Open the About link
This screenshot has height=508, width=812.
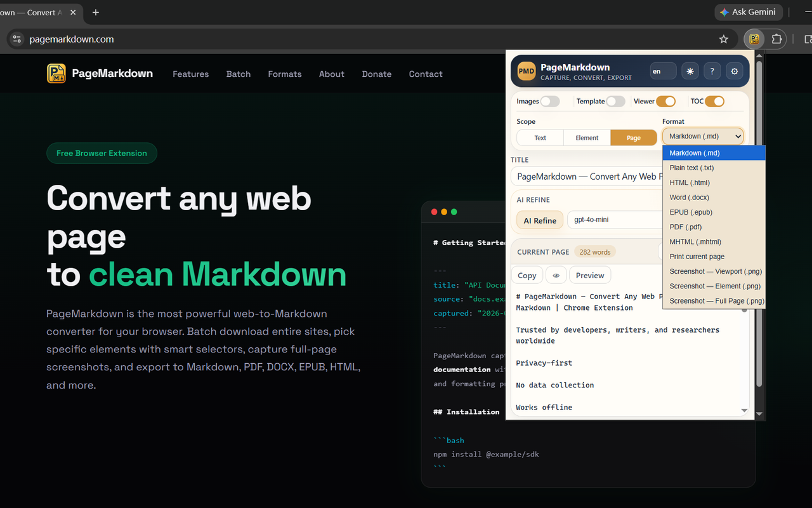coord(332,74)
